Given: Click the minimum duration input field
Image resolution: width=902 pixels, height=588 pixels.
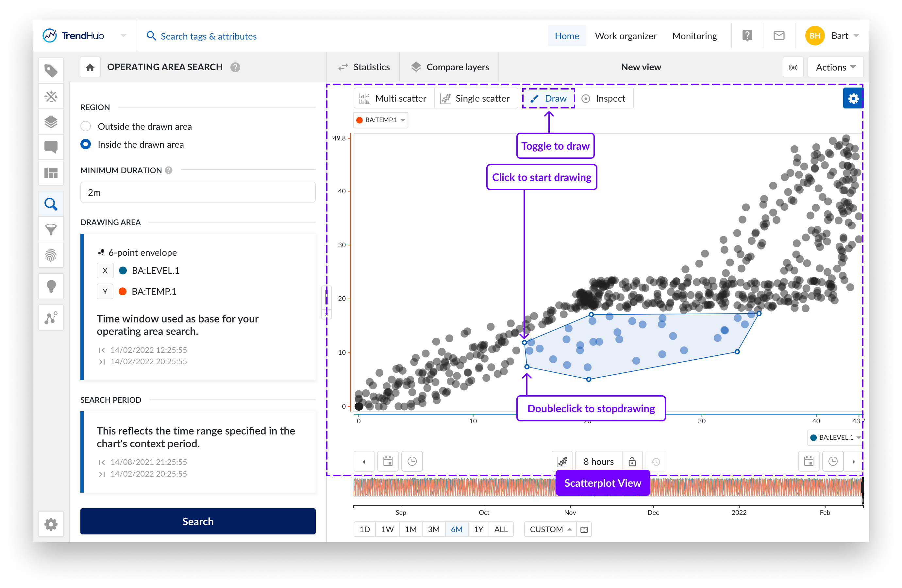Looking at the screenshot, I should 198,192.
